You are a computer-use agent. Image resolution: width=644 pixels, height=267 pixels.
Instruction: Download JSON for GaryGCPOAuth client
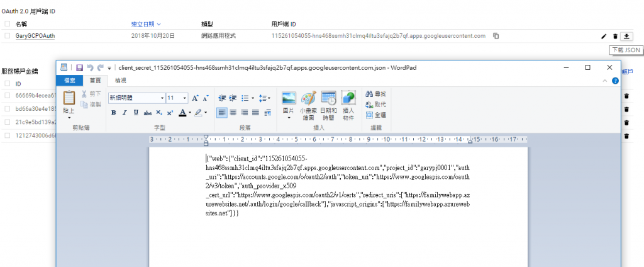coord(626,36)
